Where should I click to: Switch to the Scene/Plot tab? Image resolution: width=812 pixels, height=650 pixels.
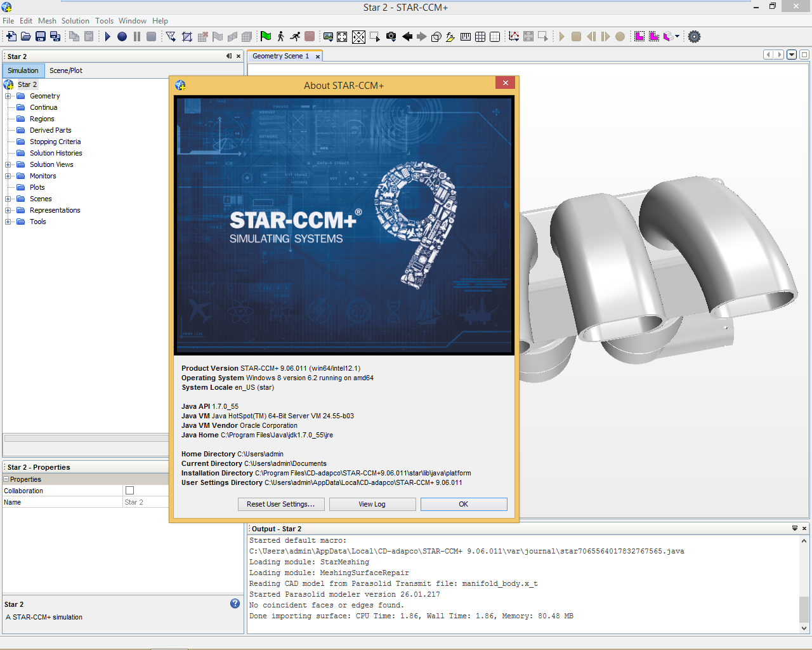[66, 70]
